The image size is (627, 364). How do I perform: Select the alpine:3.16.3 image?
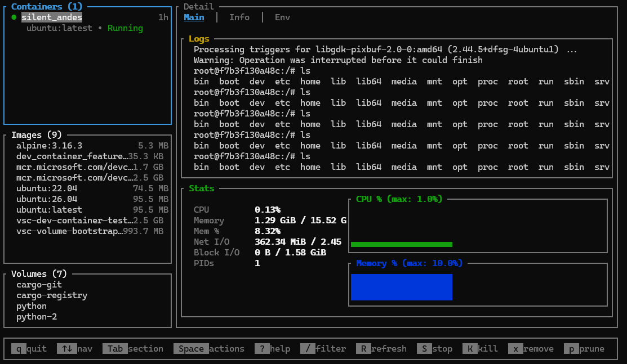pyautogui.click(x=92, y=146)
